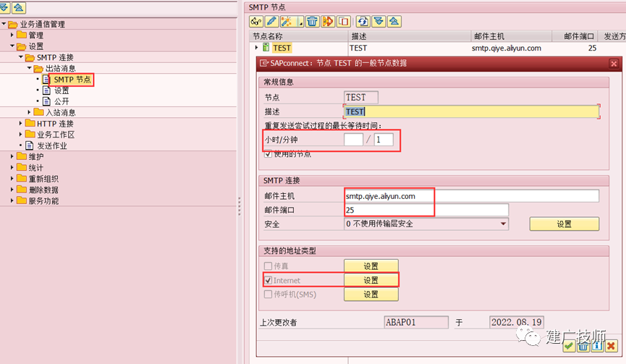Click the green node icon beside TEST
The width and height of the screenshot is (626, 364).
tap(266, 48)
